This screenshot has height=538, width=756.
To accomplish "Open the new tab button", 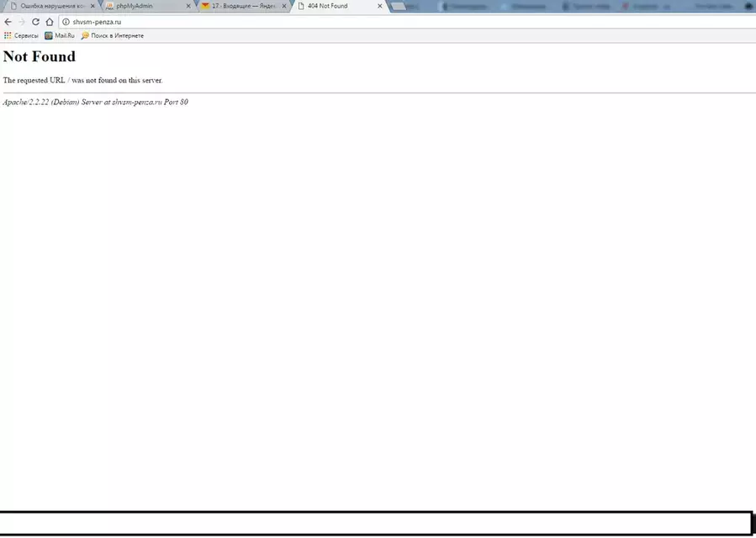I will pos(399,6).
